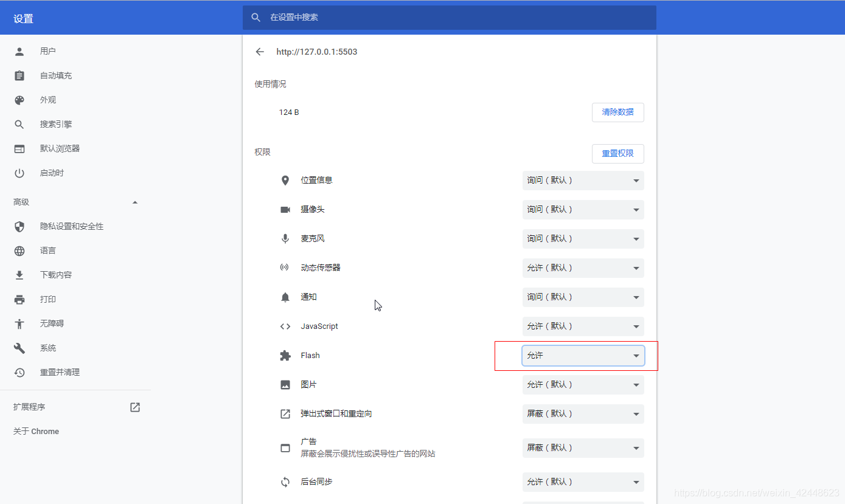Click the 重置权限 button

click(x=617, y=153)
